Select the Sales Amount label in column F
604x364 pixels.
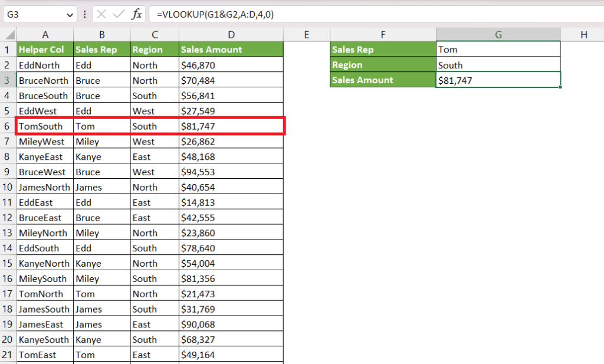click(383, 80)
